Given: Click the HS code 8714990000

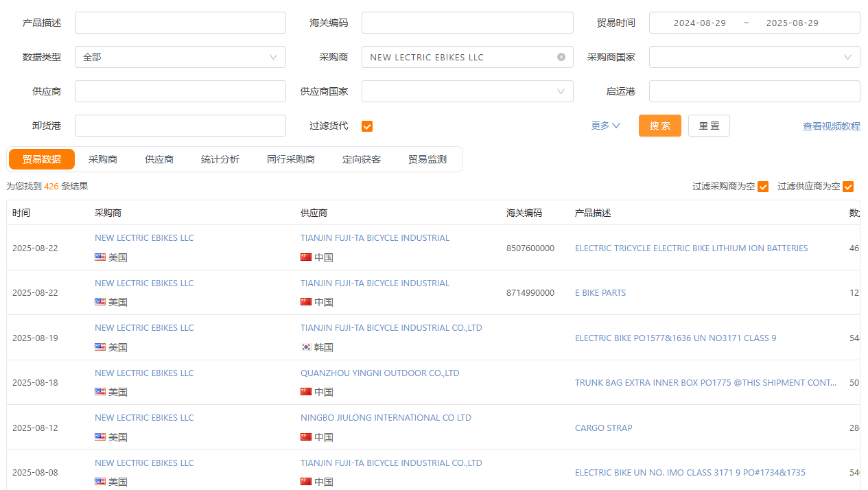Looking at the screenshot, I should pyautogui.click(x=530, y=293).
